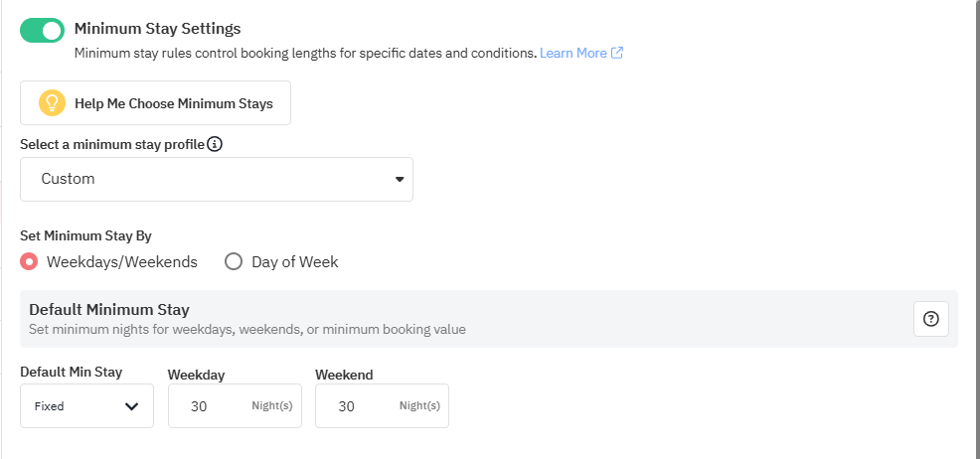Open the Fixed Default Min Stay dropdown

(86, 405)
